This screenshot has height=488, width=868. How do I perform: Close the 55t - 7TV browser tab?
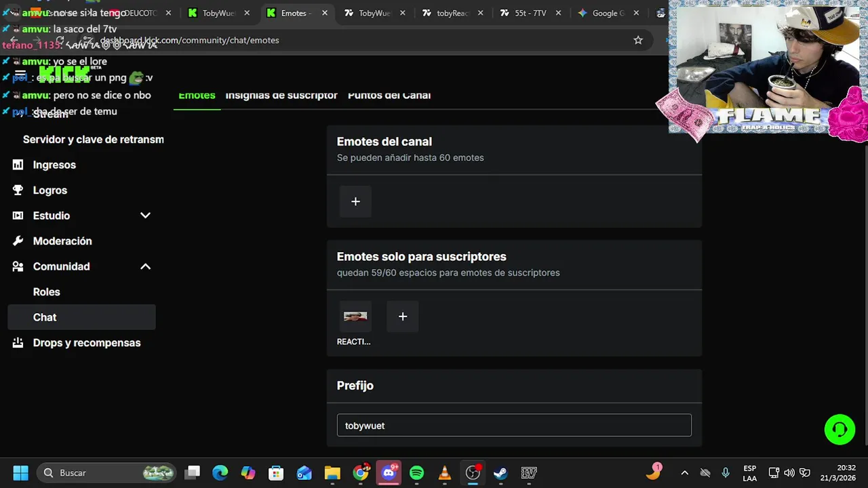point(559,13)
